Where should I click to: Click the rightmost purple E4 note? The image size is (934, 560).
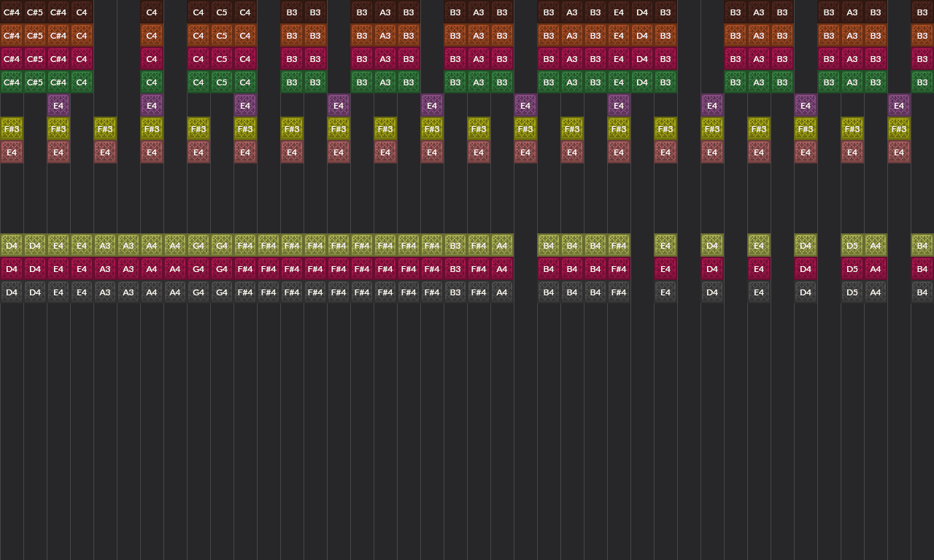tap(899, 106)
